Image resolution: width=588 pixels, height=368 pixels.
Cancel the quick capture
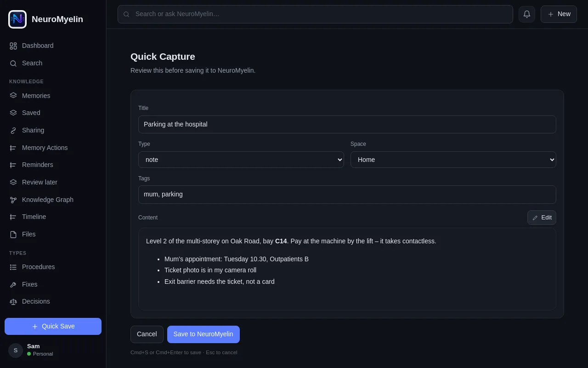tap(147, 334)
